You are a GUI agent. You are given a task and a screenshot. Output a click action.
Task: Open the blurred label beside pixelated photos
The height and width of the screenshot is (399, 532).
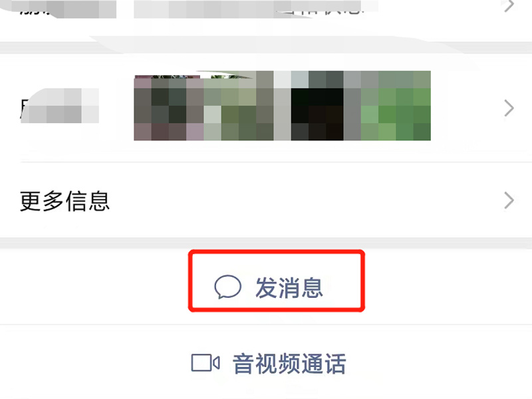(60, 106)
